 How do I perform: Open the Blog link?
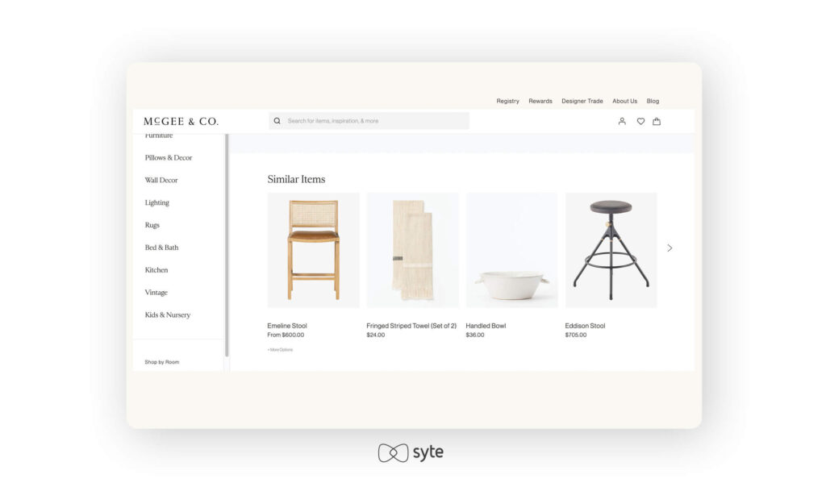(653, 101)
